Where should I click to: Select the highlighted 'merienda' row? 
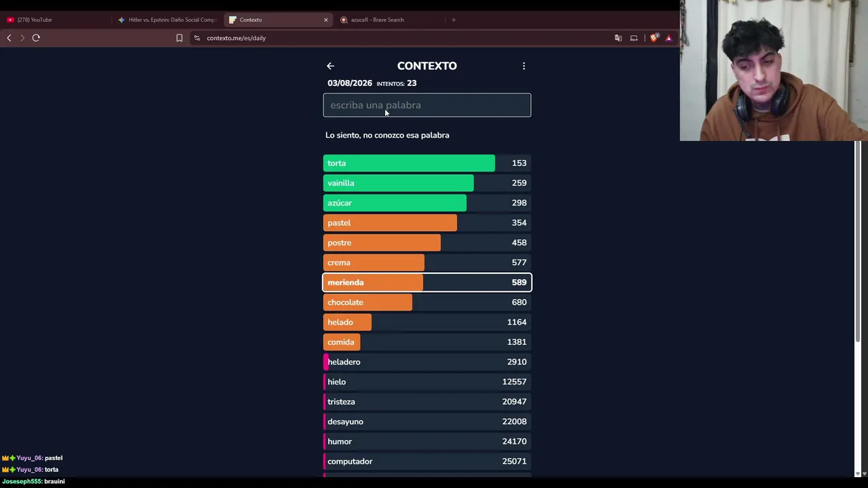[427, 282]
